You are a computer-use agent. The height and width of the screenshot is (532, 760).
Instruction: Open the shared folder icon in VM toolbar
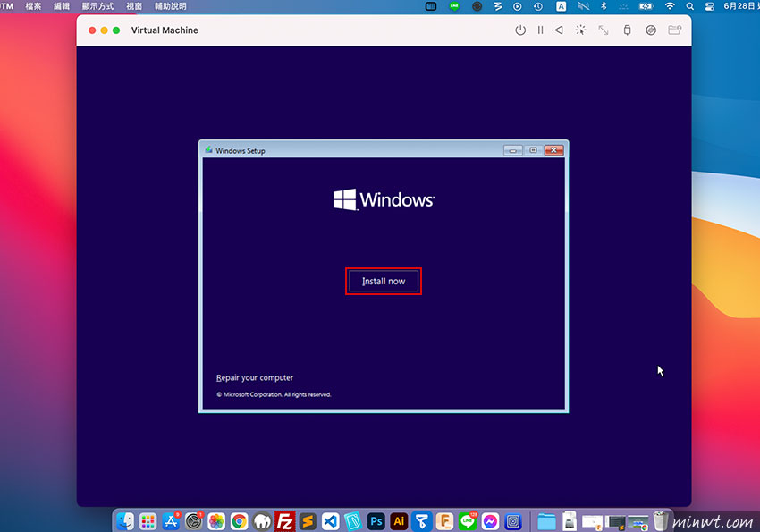(675, 30)
